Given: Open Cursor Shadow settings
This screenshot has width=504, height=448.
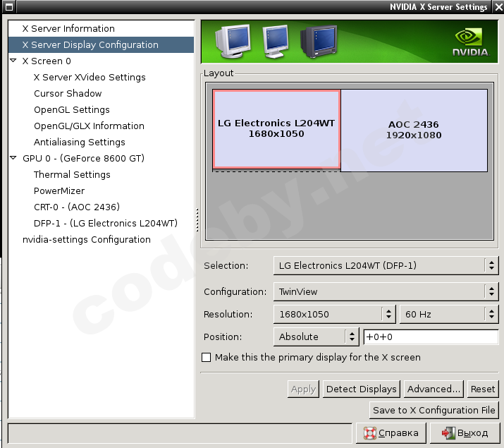Looking at the screenshot, I should [68, 94].
